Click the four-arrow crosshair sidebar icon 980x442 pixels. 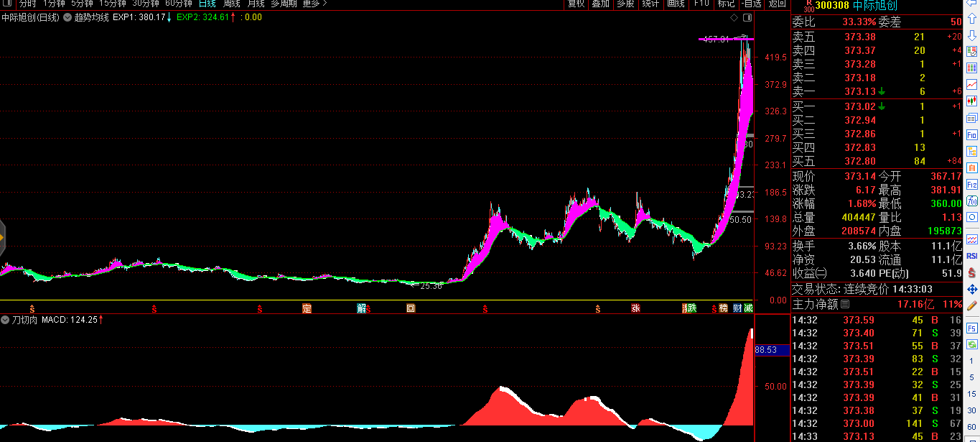point(972,289)
